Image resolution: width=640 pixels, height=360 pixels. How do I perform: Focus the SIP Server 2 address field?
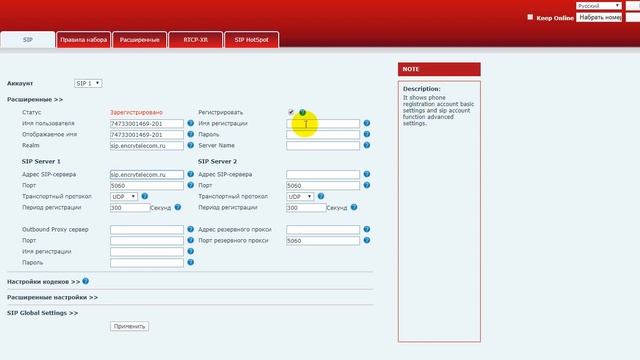323,174
